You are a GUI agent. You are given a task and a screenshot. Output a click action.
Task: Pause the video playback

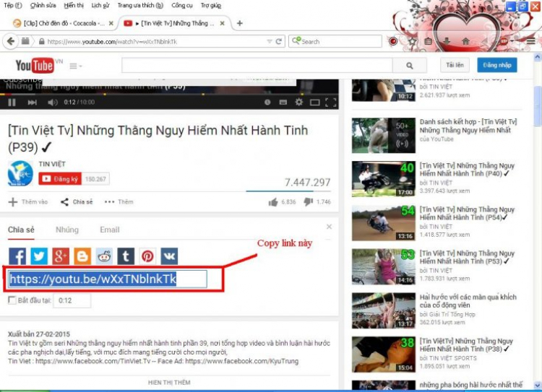tap(12, 103)
